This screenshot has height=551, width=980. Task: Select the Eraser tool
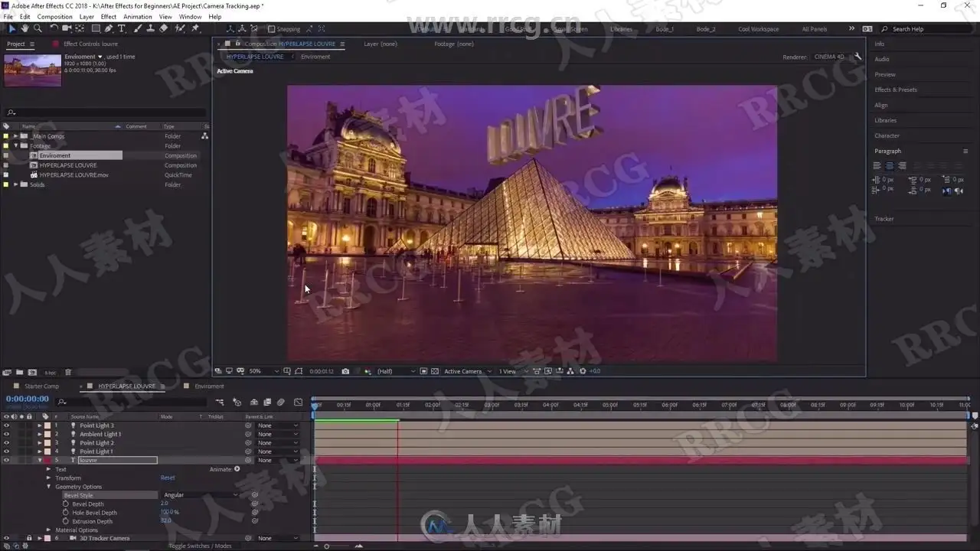click(164, 28)
